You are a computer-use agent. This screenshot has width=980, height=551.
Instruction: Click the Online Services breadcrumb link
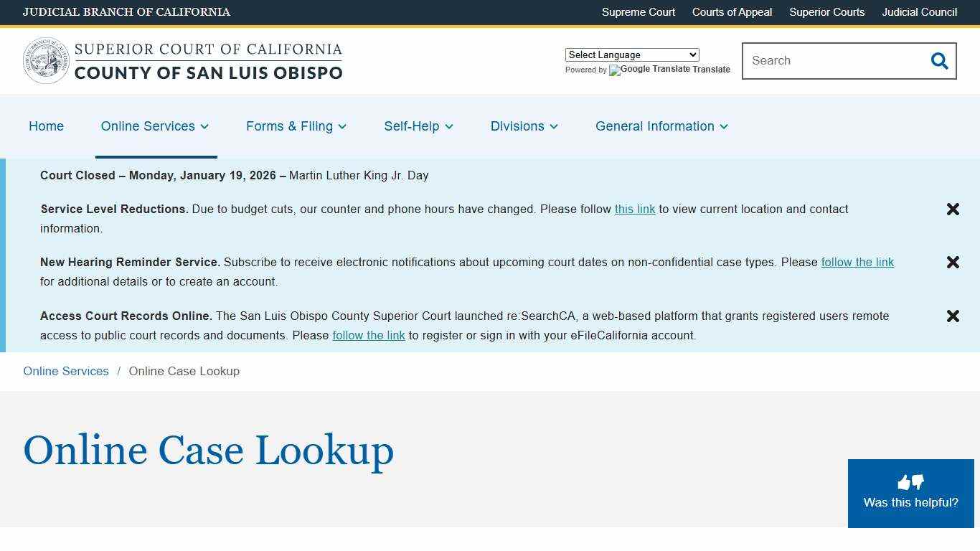65,371
